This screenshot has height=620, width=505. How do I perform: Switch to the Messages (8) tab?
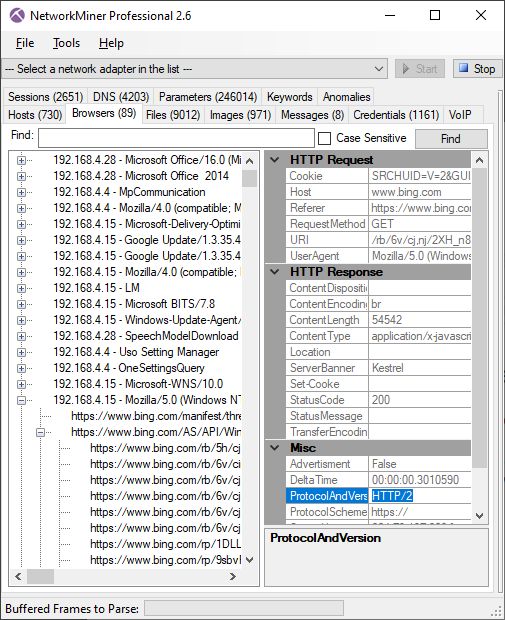(x=312, y=115)
